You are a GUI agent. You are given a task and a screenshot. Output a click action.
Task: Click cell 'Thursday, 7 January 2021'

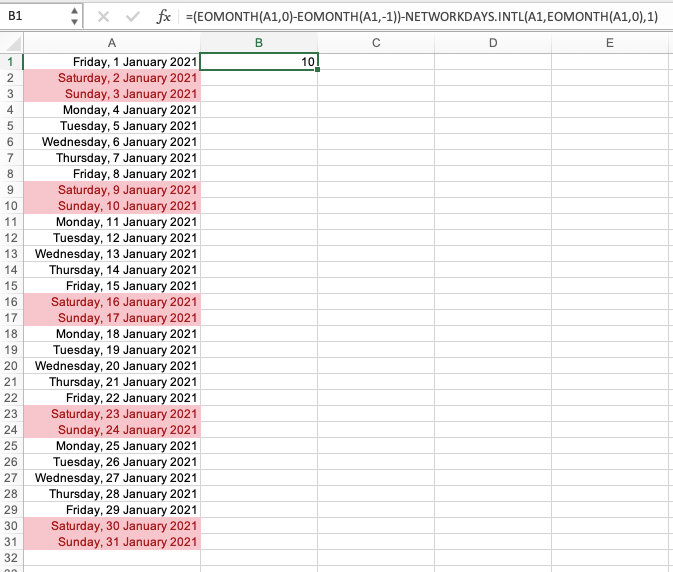click(112, 157)
